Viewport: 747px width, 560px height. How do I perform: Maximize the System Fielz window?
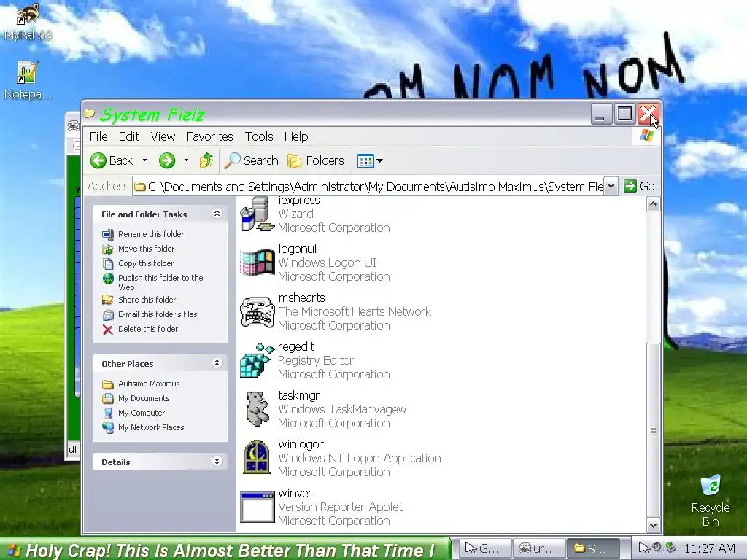[x=624, y=114]
